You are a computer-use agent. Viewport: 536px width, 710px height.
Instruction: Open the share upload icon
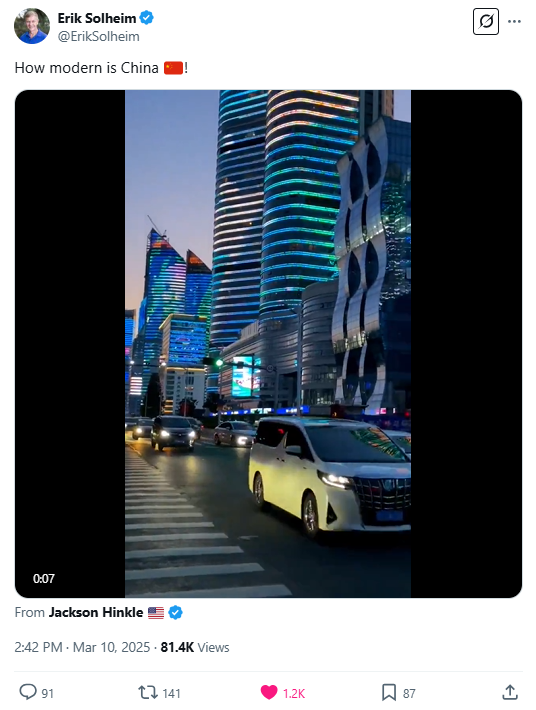(510, 692)
